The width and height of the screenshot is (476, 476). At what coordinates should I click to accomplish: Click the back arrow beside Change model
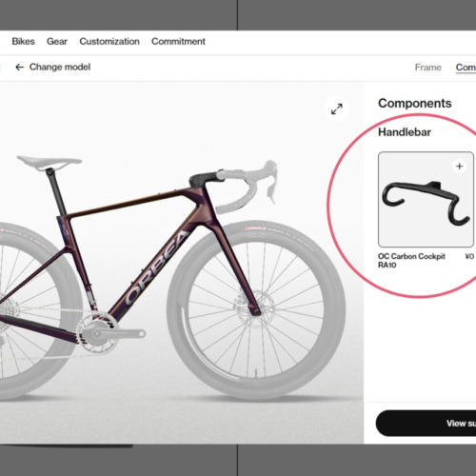20,67
